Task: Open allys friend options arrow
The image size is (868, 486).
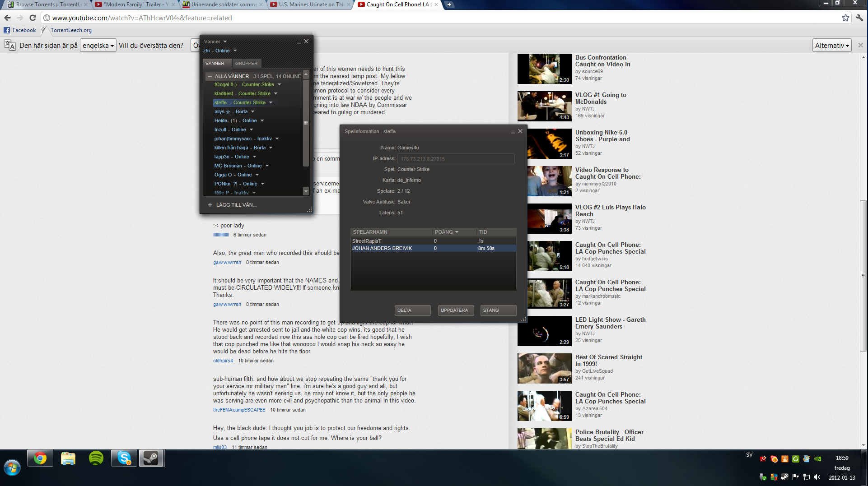Action: coord(252,111)
